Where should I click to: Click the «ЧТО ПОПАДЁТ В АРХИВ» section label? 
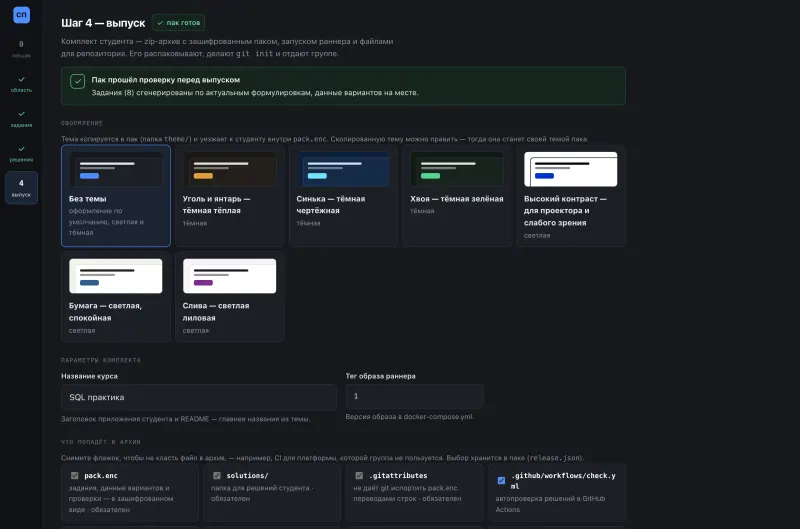[101, 442]
